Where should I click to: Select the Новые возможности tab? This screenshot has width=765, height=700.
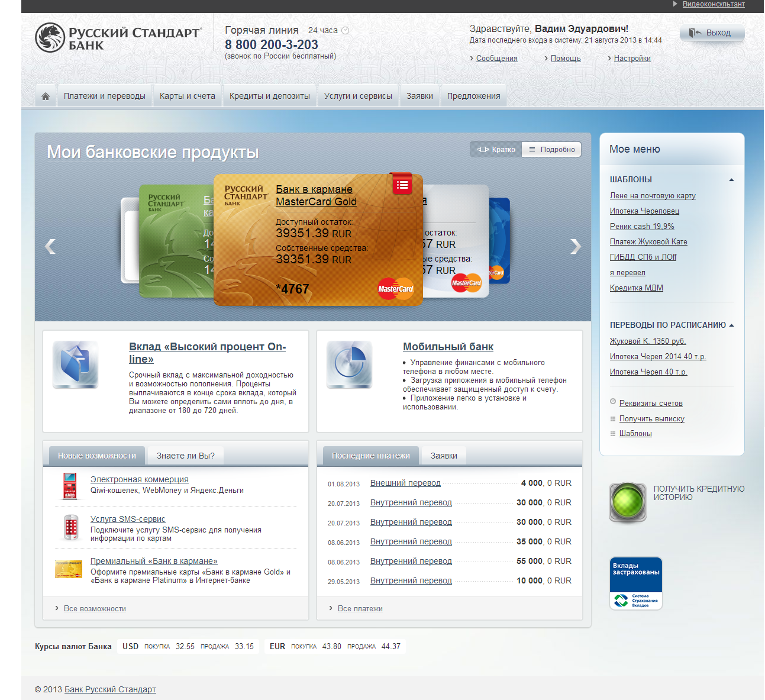97,456
